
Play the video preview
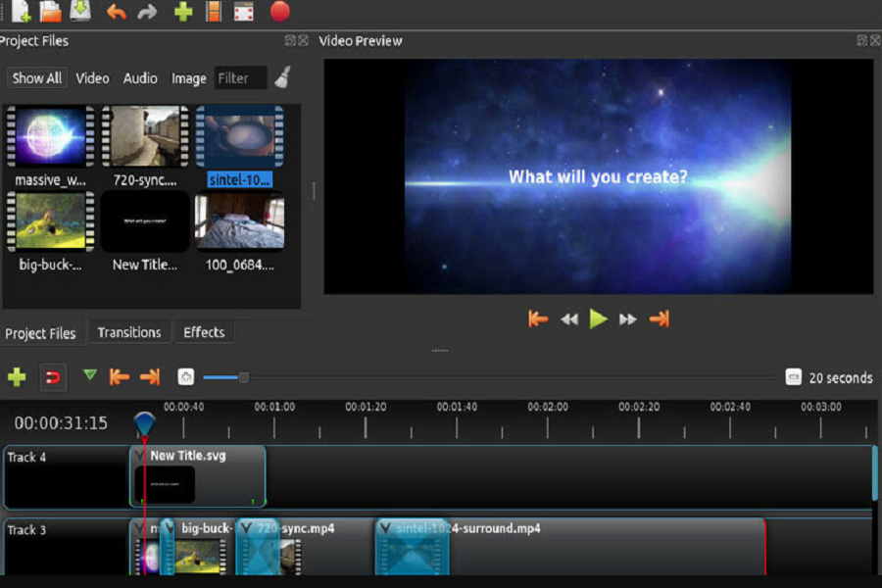[x=598, y=319]
